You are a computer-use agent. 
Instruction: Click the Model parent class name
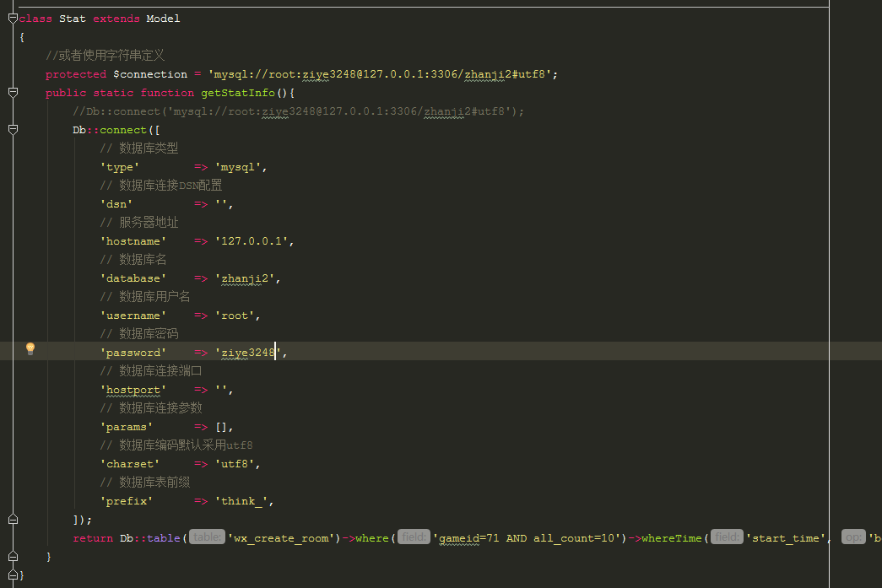pyautogui.click(x=163, y=19)
